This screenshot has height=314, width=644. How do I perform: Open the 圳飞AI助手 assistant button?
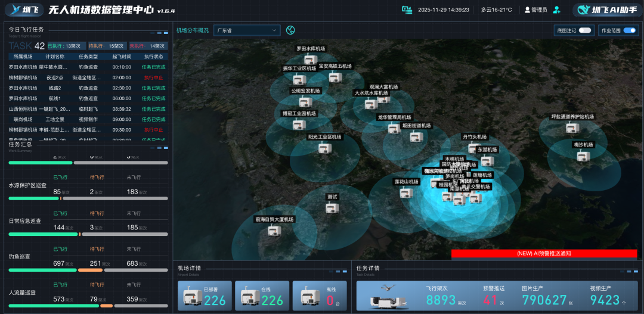point(605,10)
